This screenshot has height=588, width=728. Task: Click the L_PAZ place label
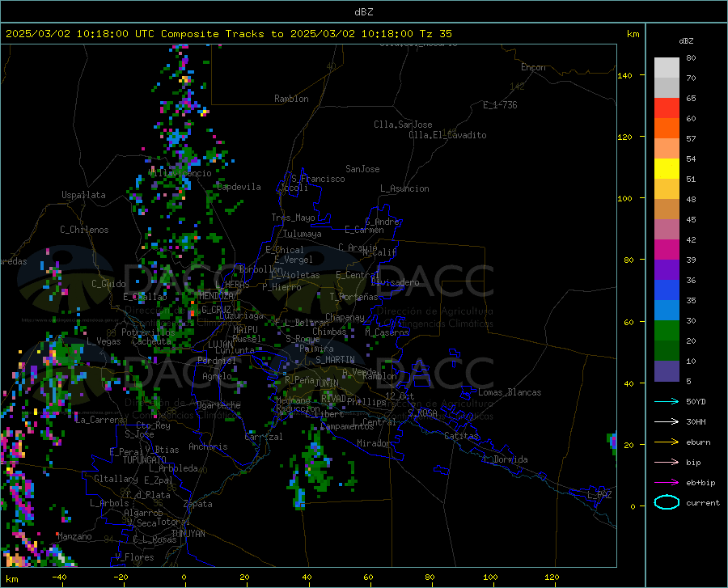click(599, 495)
